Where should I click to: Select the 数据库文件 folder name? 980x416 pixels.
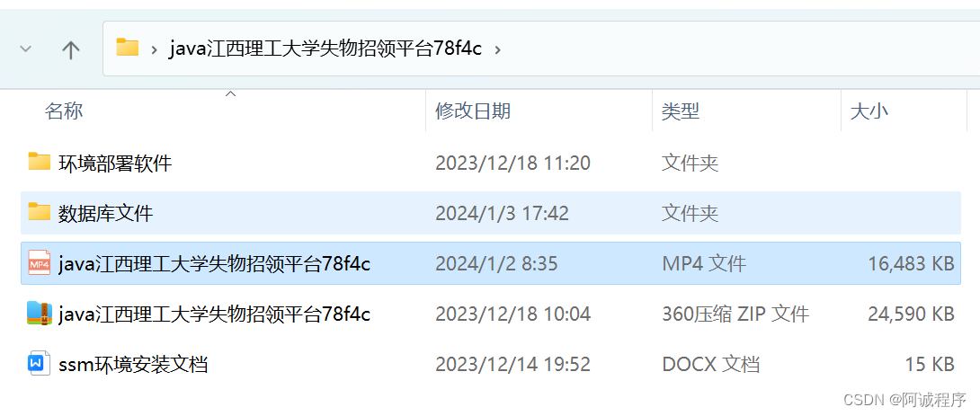(105, 214)
